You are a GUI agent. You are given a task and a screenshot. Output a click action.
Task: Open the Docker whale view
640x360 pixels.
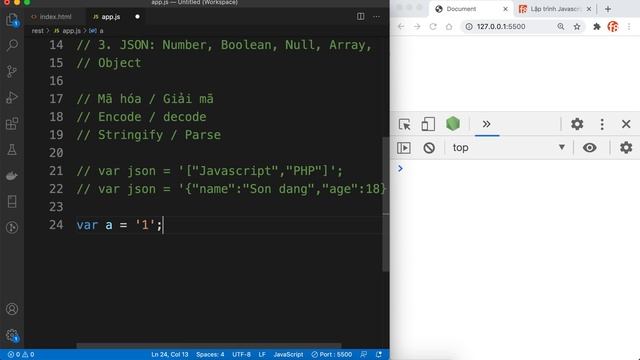[x=12, y=176]
